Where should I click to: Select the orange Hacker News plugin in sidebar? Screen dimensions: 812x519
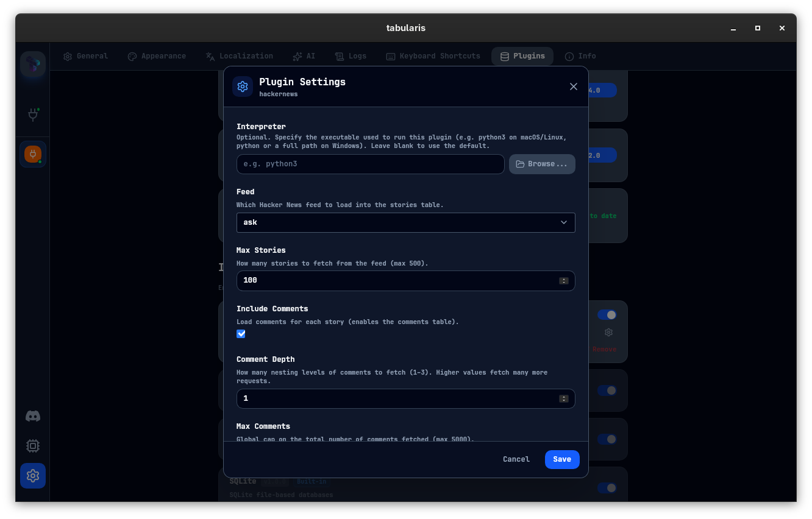pyautogui.click(x=32, y=154)
